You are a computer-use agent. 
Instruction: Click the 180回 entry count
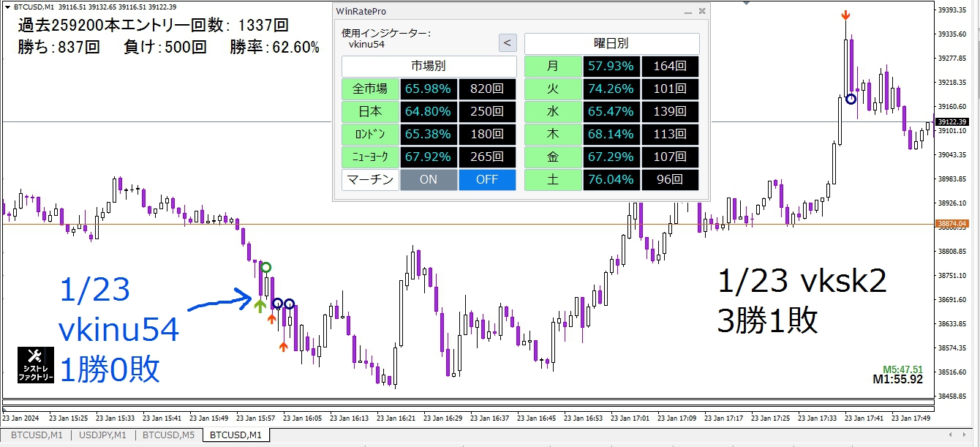[x=487, y=135]
